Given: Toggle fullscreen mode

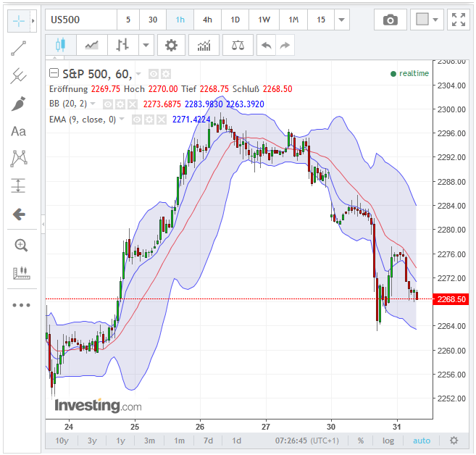Looking at the screenshot, I should [x=459, y=20].
